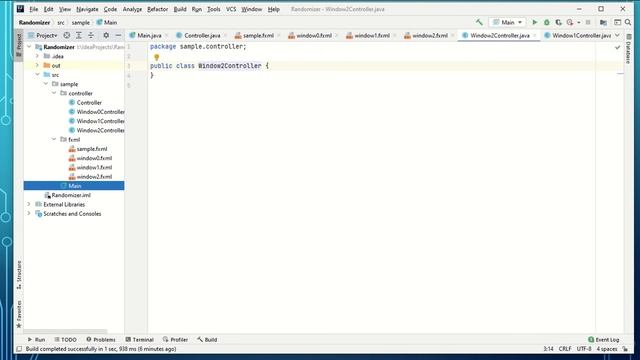Toggle Project tool window side tab
640x360 pixels.
pyautogui.click(x=19, y=44)
